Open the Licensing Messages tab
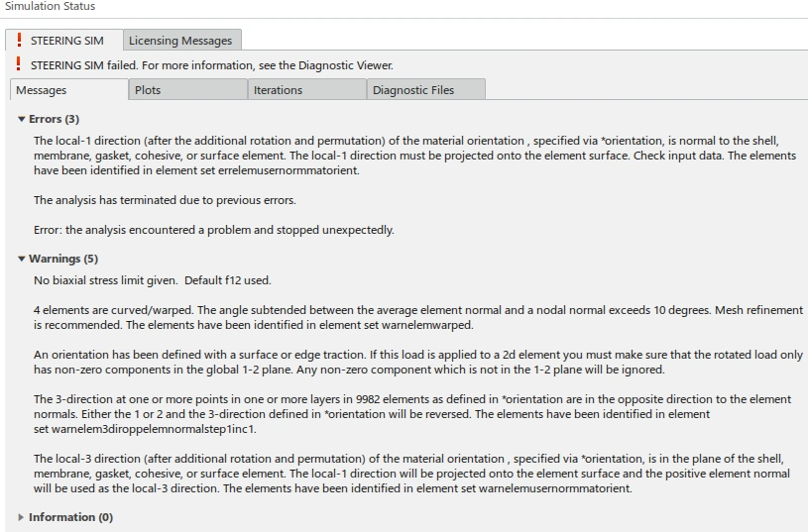 tap(180, 41)
